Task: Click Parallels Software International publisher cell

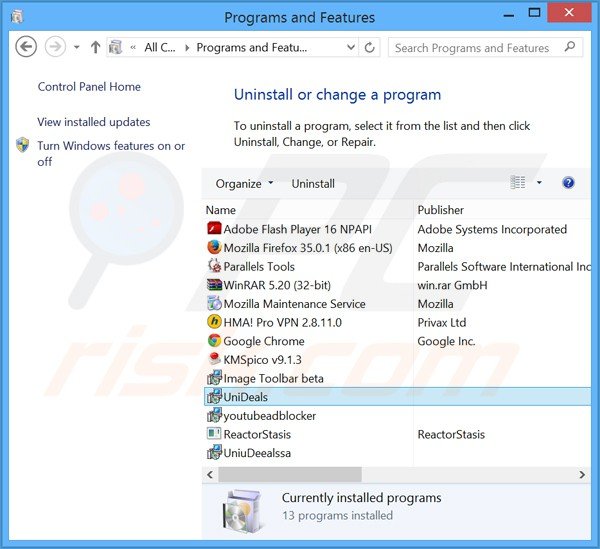Action: tap(504, 266)
